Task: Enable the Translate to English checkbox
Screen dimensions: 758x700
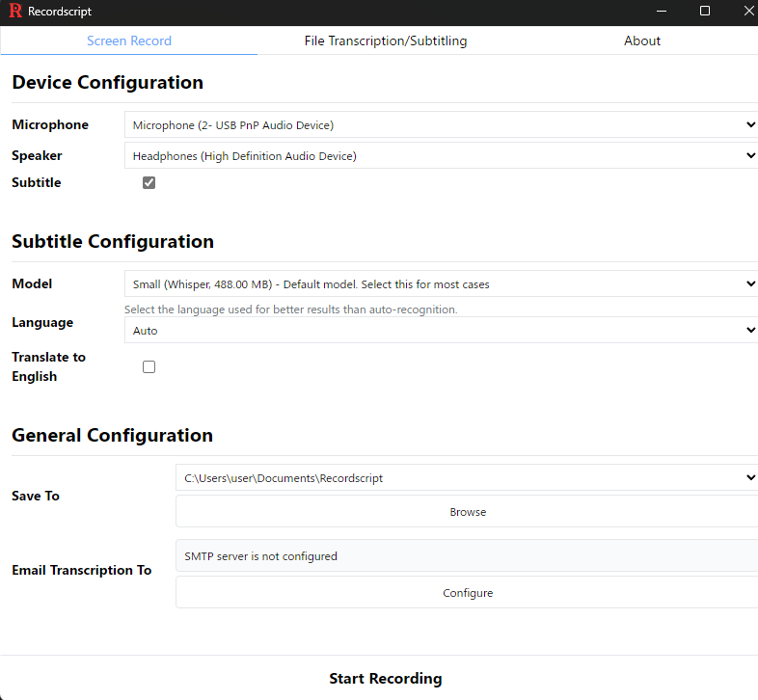Action: point(149,367)
